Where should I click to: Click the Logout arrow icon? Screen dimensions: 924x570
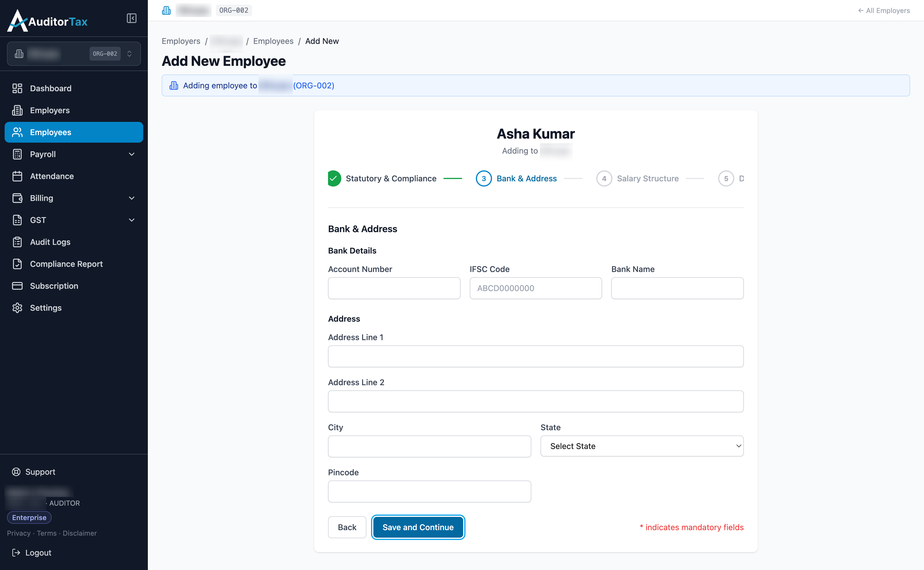(16, 552)
